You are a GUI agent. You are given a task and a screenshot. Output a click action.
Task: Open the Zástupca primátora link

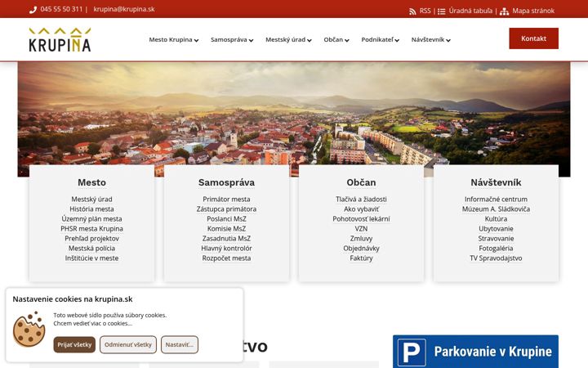[226, 209]
